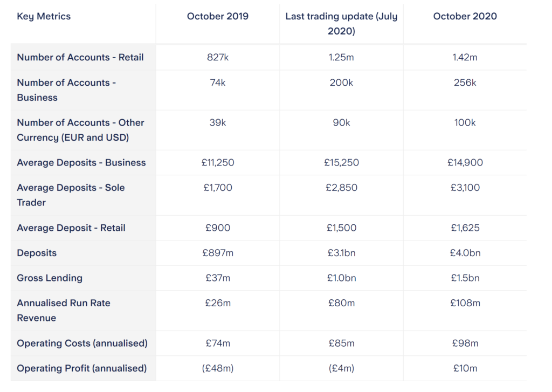Image resolution: width=552 pixels, height=392 pixels.
Task: Click the Number of Accounts - Retail row label
Action: [80, 57]
